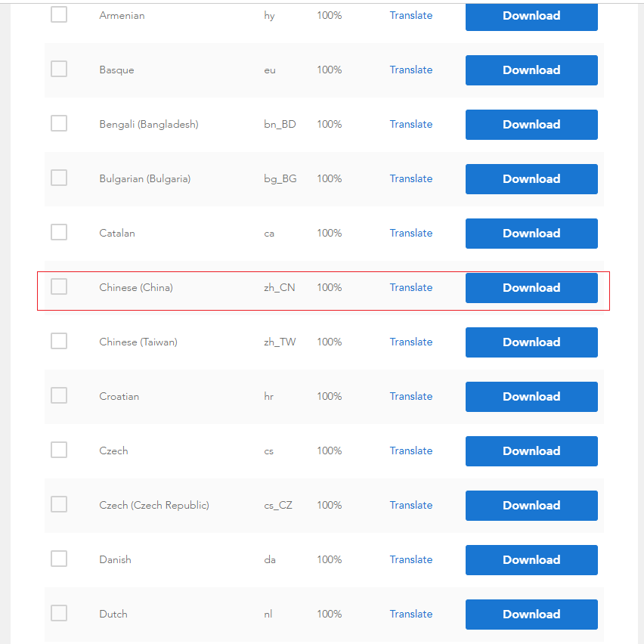Open Translate link for Basque
This screenshot has width=644, height=644.
pyautogui.click(x=410, y=70)
